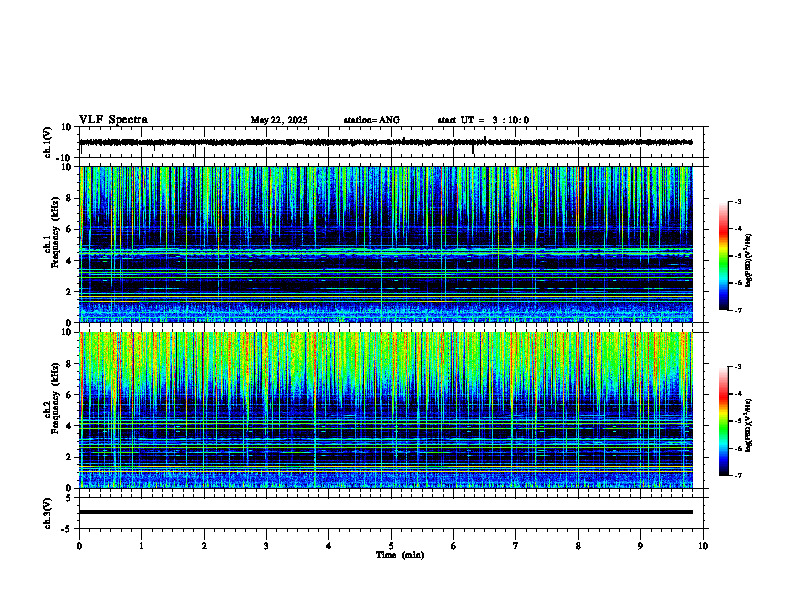
Task: Click the time axis tick label 0
Action: tap(79, 546)
